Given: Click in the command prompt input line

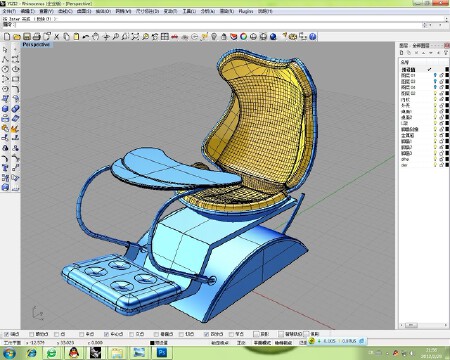Looking at the screenshot, I should (x=217, y=25).
